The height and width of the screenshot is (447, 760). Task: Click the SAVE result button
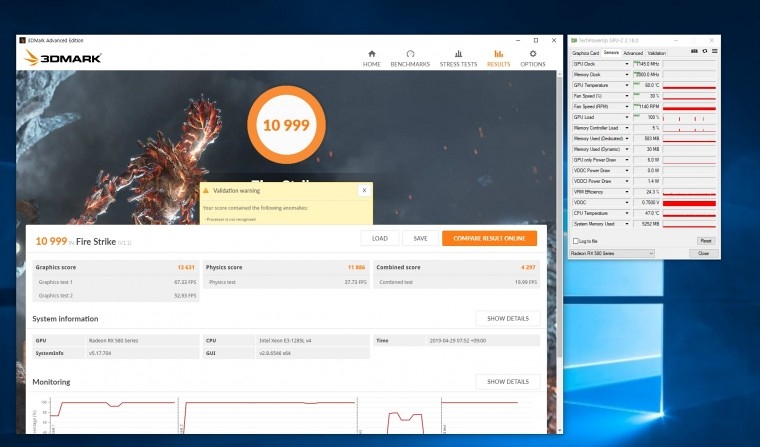(x=420, y=239)
